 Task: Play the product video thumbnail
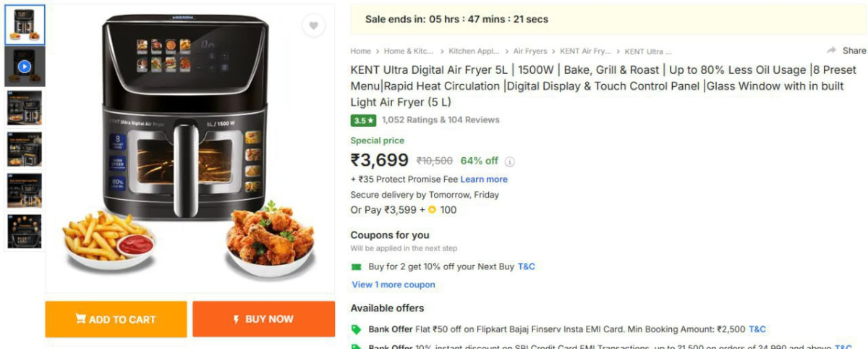click(x=25, y=67)
